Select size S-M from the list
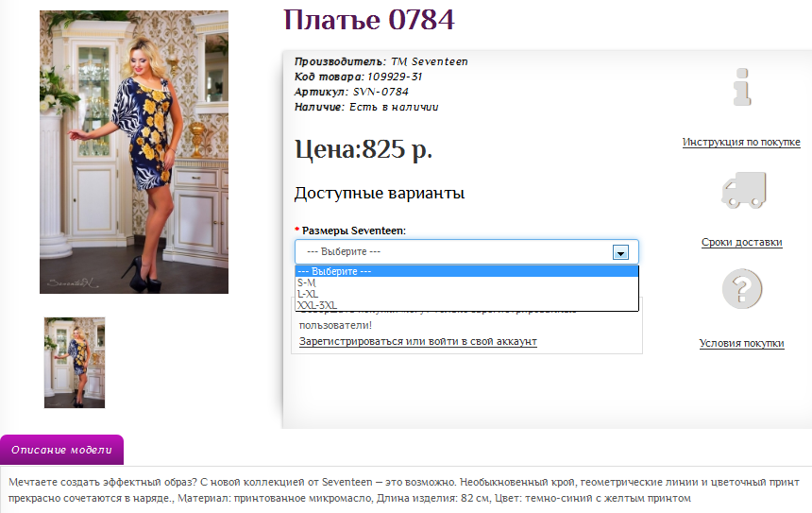Screen dimensions: 812x513 pyautogui.click(x=307, y=282)
